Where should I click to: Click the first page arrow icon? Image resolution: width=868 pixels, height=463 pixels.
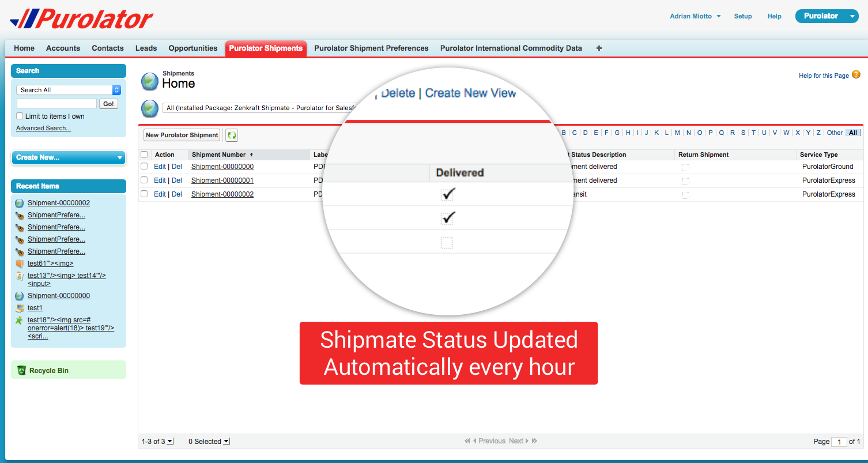point(467,441)
